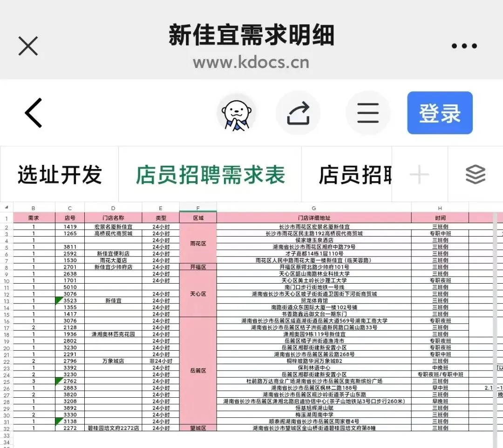The image size is (503, 448).
Task: Click the blue 登录 login button
Action: [x=440, y=113]
